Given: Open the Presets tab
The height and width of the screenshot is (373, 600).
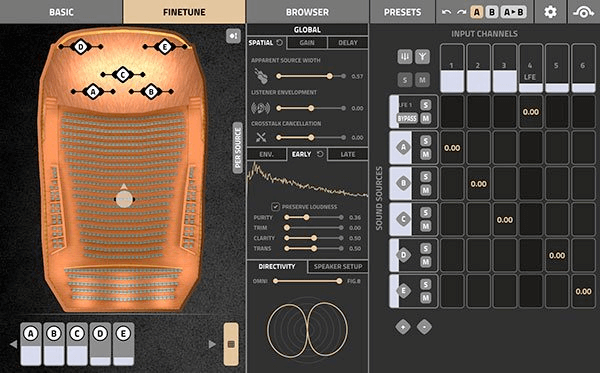Looking at the screenshot, I should click(x=403, y=12).
